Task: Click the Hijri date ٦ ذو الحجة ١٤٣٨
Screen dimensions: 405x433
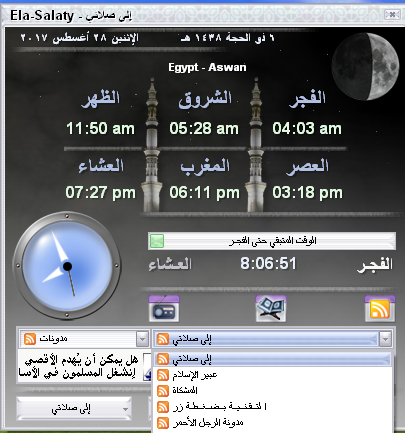Action: point(227,38)
